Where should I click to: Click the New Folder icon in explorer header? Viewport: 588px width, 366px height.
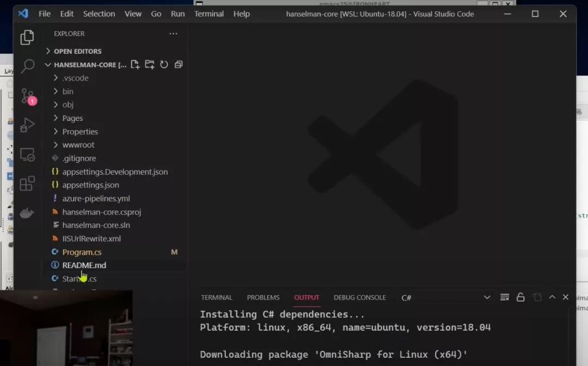pos(150,64)
